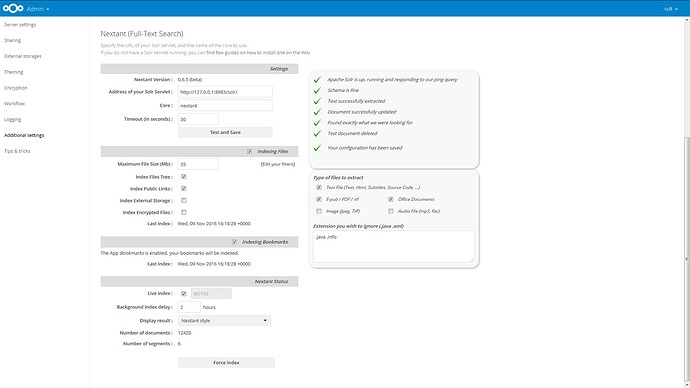
Task: Click the Settings section header
Action: 199,69
